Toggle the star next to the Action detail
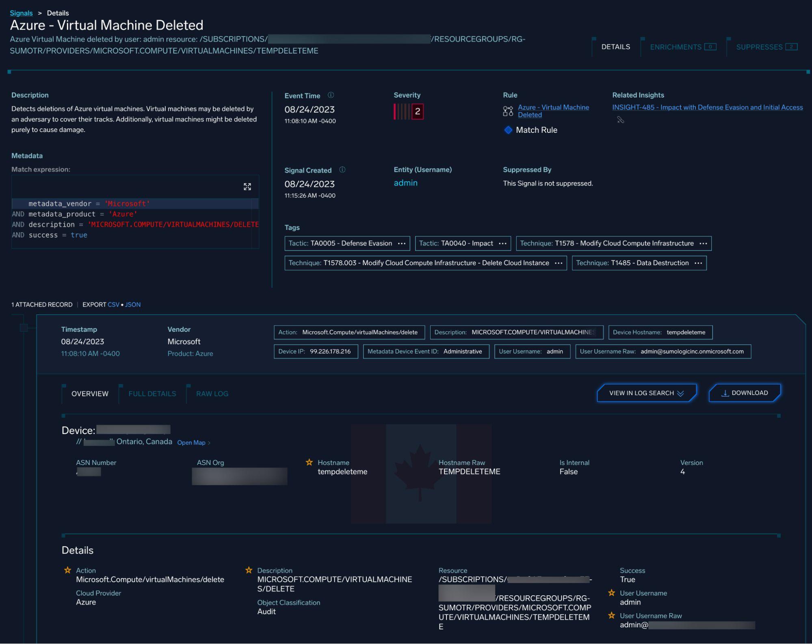The image size is (812, 644). [x=67, y=570]
